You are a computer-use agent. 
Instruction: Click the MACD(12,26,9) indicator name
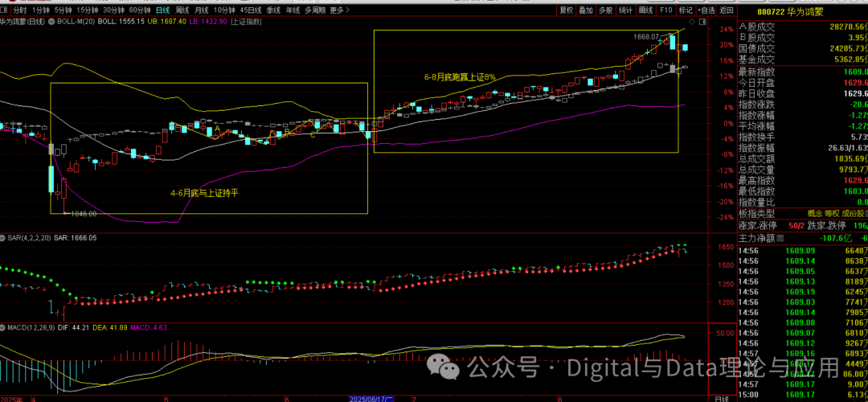[x=30, y=328]
